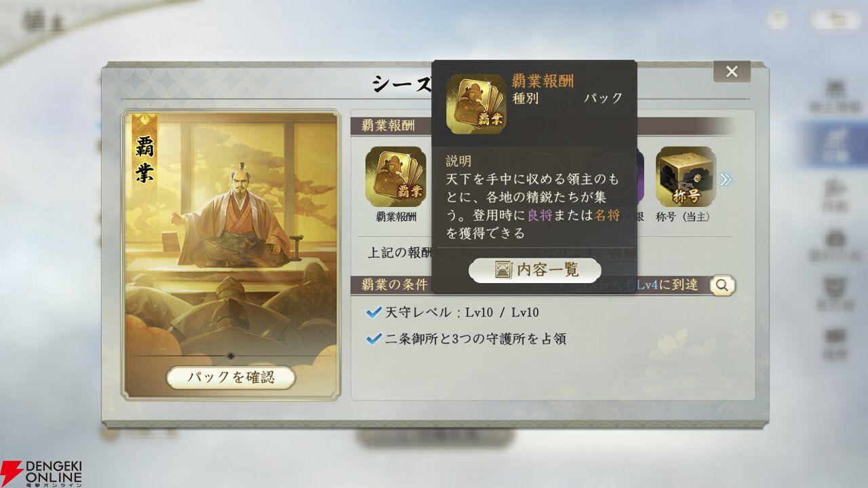The height and width of the screenshot is (488, 868).
Task: Open the magnifier search beside 覇業の条件
Action: [x=722, y=285]
